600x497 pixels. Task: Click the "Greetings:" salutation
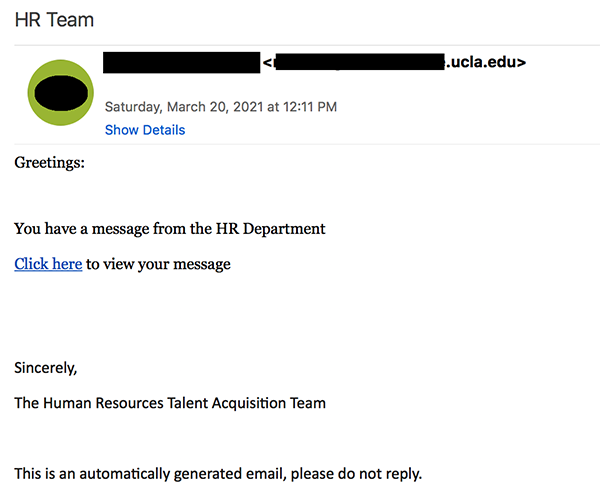click(x=49, y=162)
